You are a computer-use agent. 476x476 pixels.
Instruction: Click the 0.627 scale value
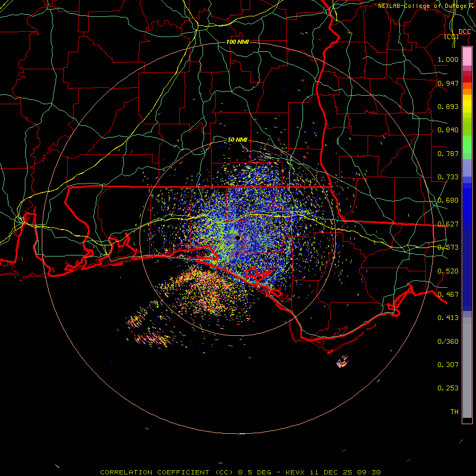pos(448,224)
